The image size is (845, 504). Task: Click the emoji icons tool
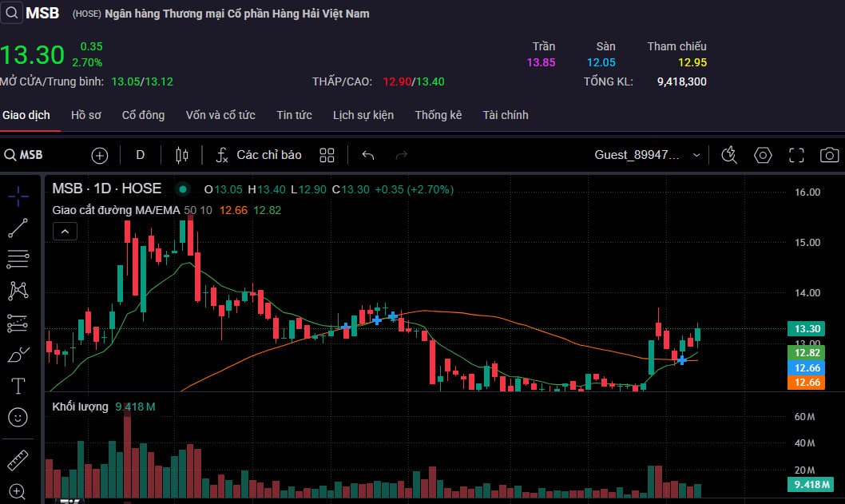point(18,417)
